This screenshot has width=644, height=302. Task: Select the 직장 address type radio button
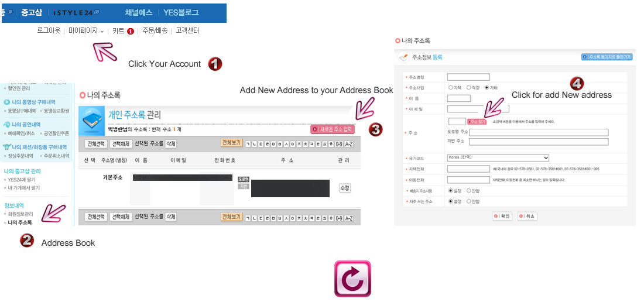pyautogui.click(x=468, y=87)
